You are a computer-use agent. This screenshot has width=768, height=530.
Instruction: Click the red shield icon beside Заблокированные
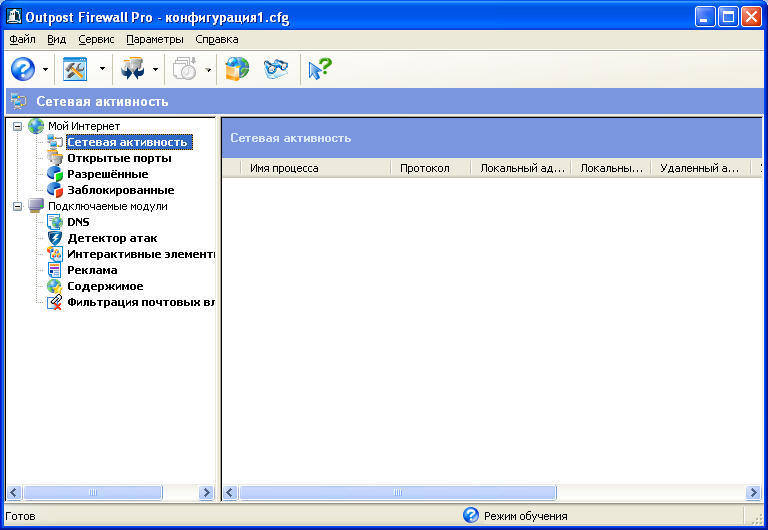[55, 190]
